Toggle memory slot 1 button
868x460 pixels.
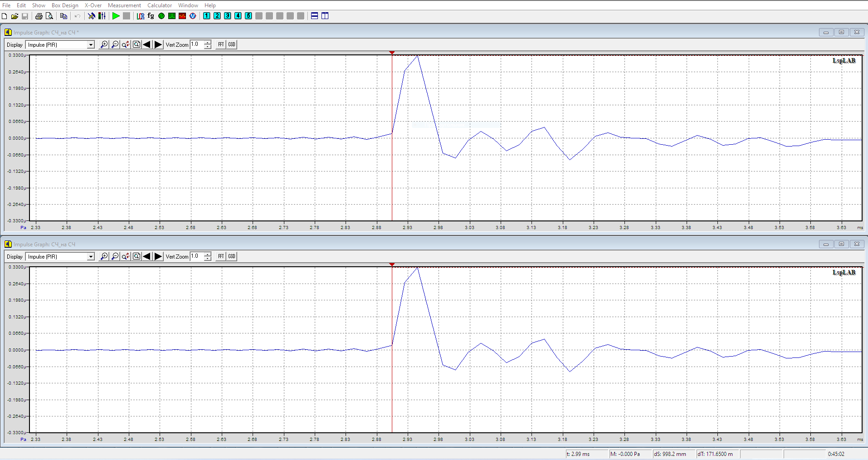(x=207, y=16)
